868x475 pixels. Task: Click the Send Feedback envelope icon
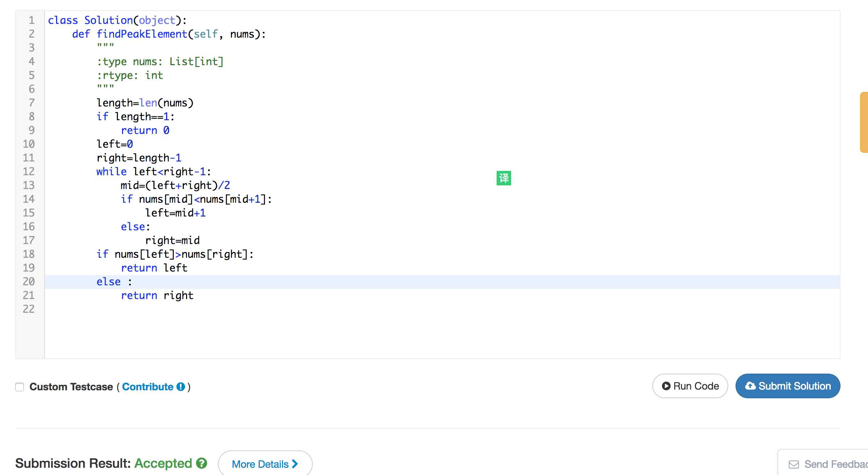(x=794, y=464)
